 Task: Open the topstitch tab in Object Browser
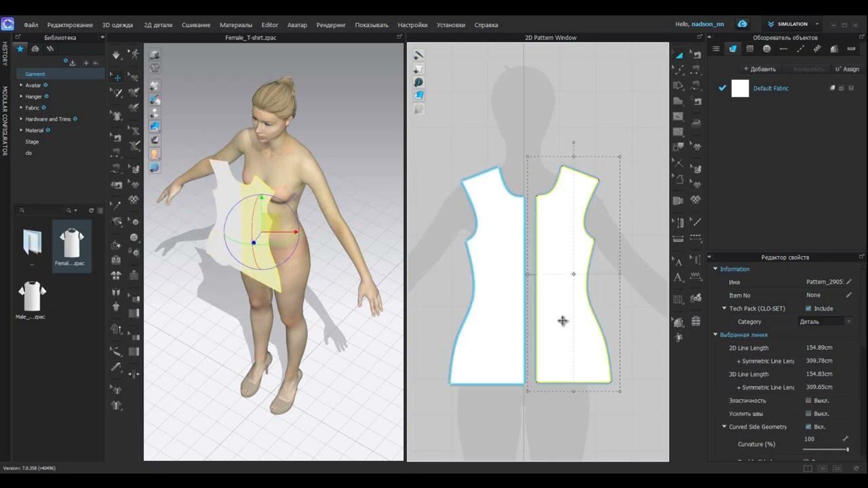point(800,49)
